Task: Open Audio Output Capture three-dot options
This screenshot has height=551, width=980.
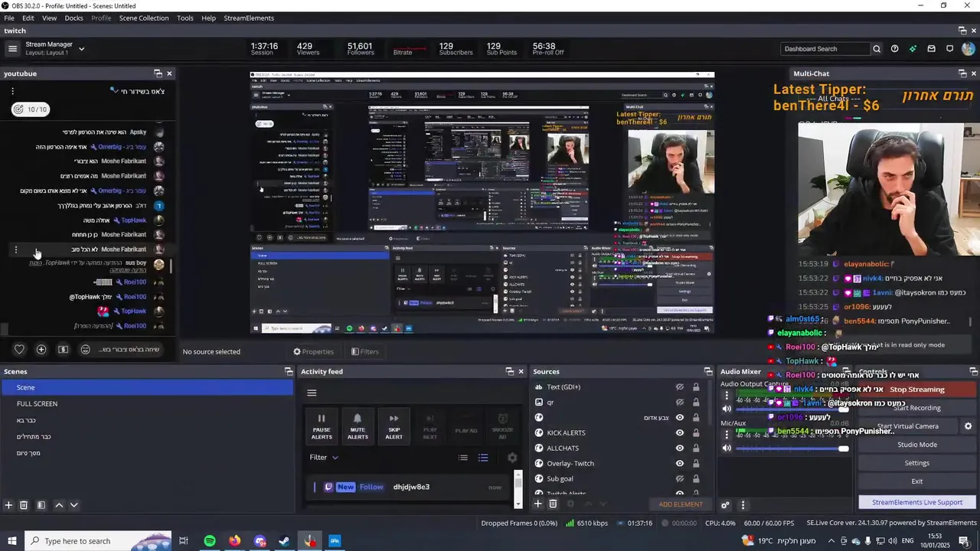Action: coord(727,396)
